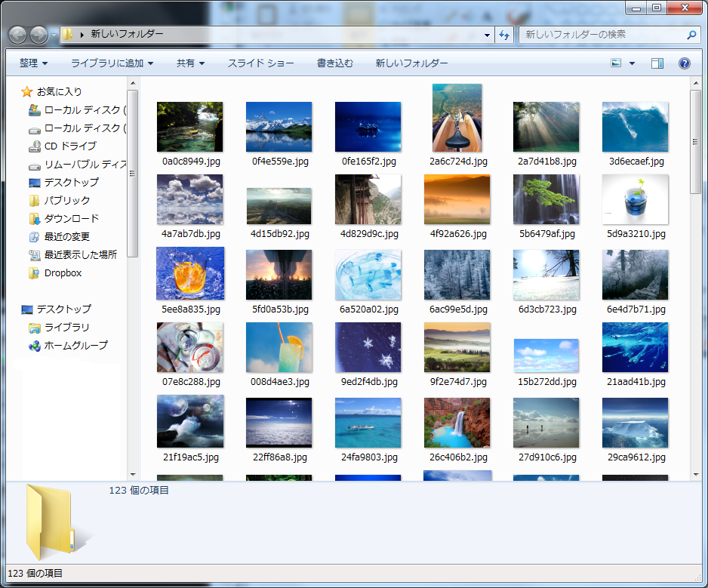The width and height of the screenshot is (708, 588).
Task: Click 新しいフォルダー in address path
Action: tap(127, 34)
